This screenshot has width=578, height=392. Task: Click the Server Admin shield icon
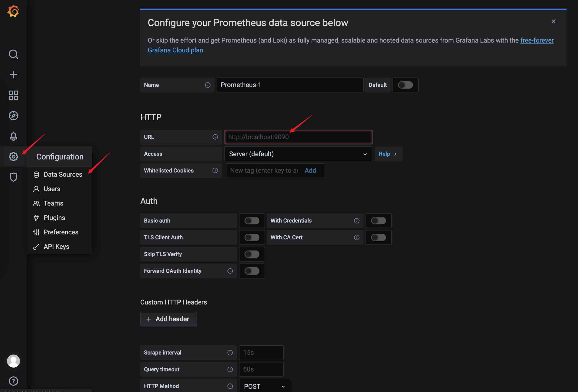coord(13,177)
